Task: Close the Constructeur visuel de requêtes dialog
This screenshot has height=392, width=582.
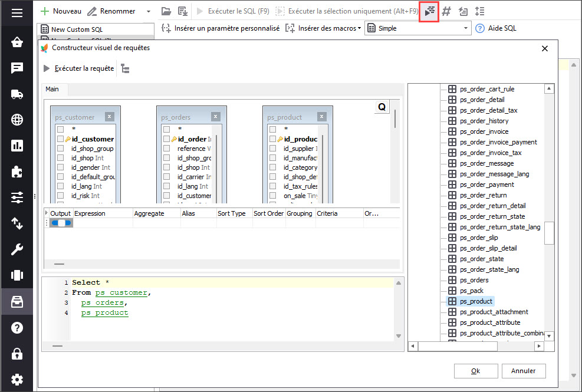Action: [x=544, y=48]
